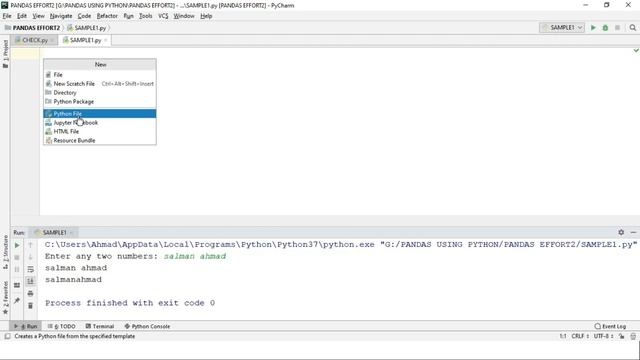Open the Terminal tool window

coord(100,326)
